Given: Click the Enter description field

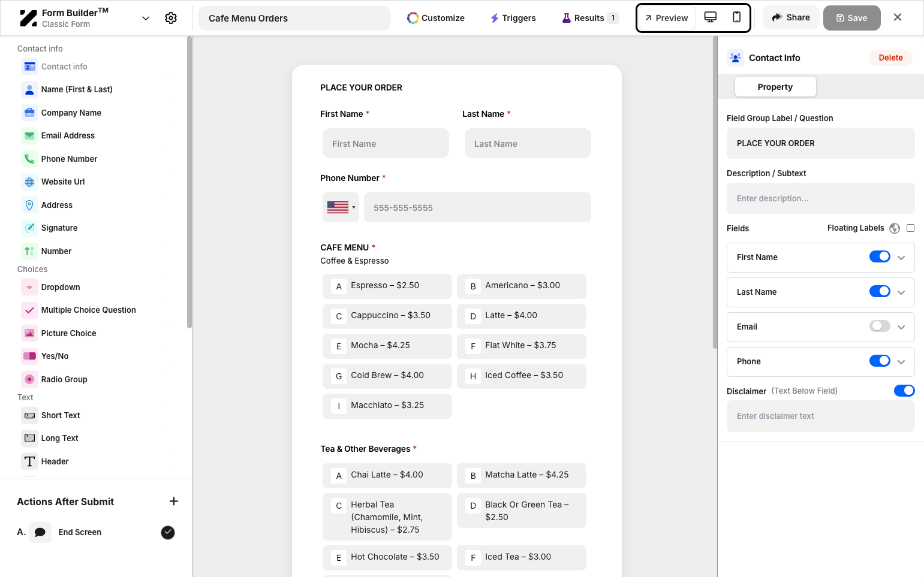Looking at the screenshot, I should pos(821,198).
